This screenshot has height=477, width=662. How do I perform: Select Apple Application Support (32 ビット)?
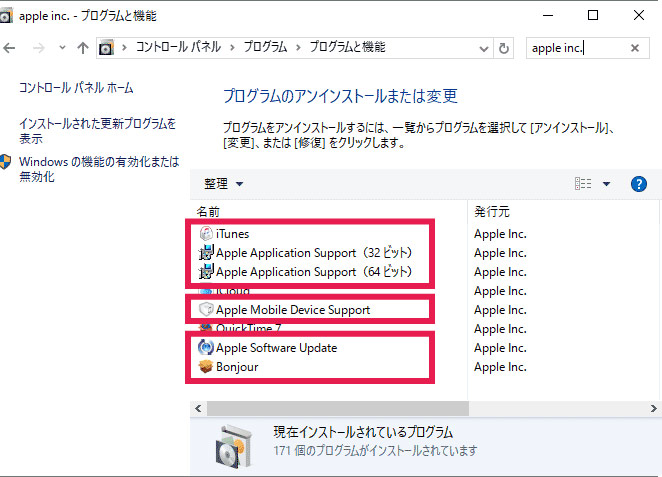coord(314,252)
